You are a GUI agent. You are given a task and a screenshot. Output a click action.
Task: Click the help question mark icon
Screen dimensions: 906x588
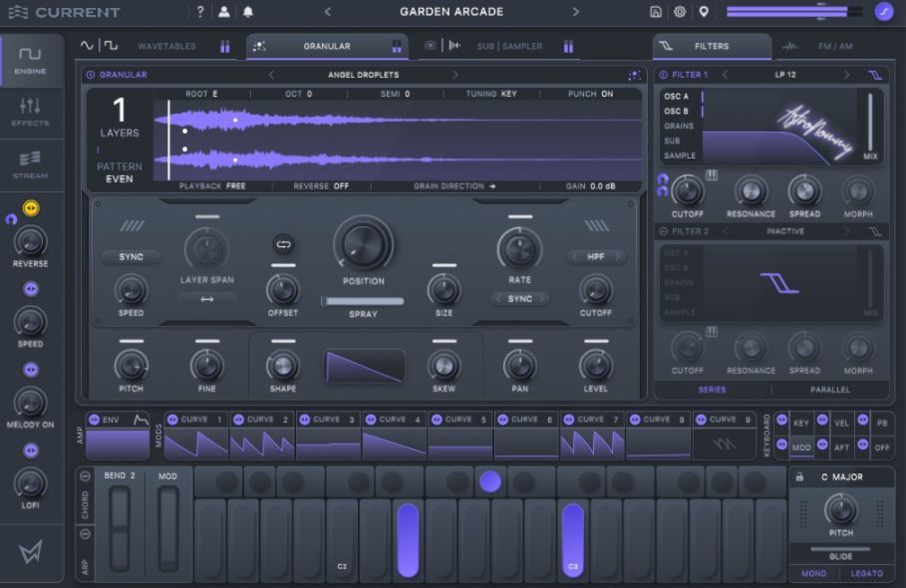click(x=201, y=12)
